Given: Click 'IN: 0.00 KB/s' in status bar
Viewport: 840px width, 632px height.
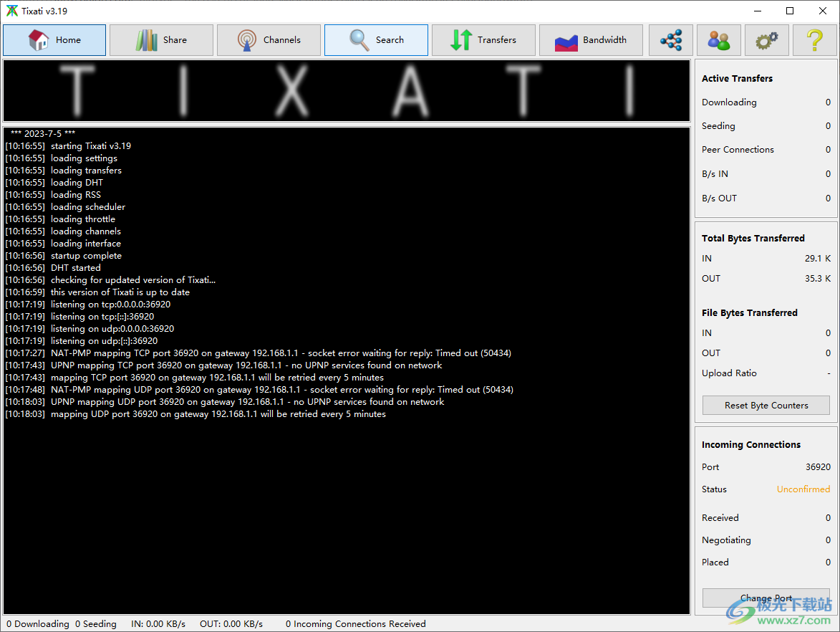Looking at the screenshot, I should pyautogui.click(x=158, y=623).
